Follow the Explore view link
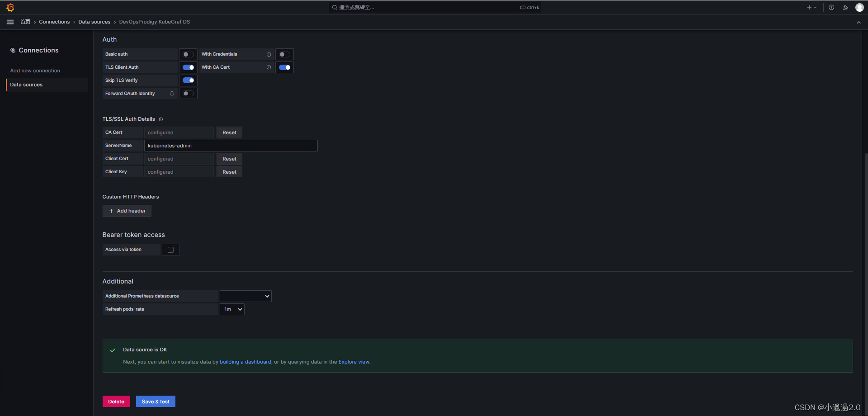The height and width of the screenshot is (416, 868). click(x=354, y=362)
